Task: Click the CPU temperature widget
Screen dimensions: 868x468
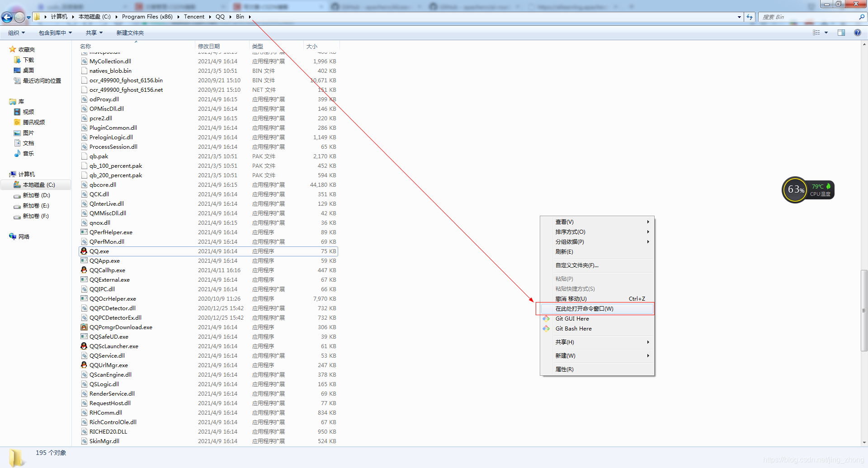Action: click(x=808, y=189)
